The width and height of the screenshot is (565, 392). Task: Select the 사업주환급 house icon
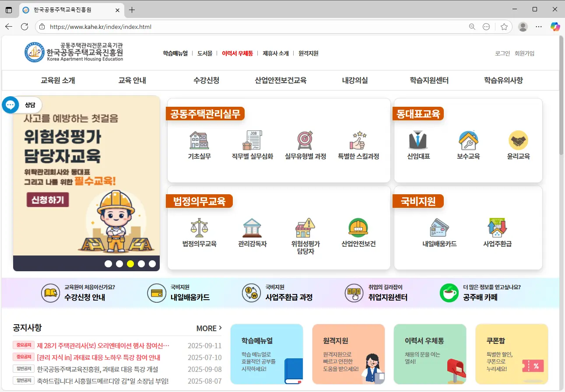pos(498,227)
